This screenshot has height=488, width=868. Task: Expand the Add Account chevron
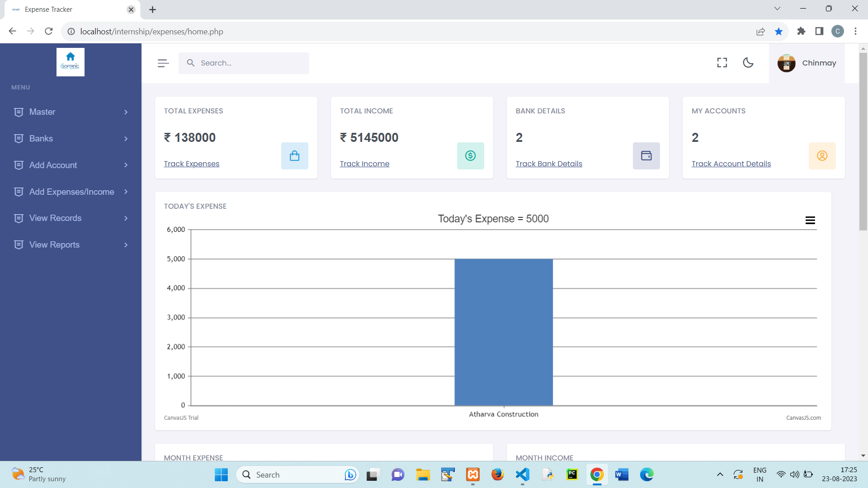click(x=126, y=165)
